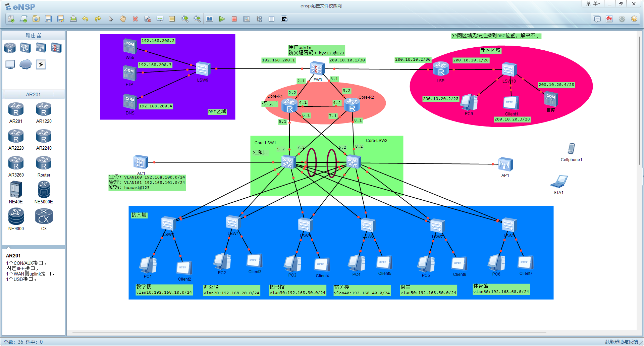Viewport: 644px width, 346px height.
Task: Stop all devices with red stop button
Action: (x=234, y=19)
